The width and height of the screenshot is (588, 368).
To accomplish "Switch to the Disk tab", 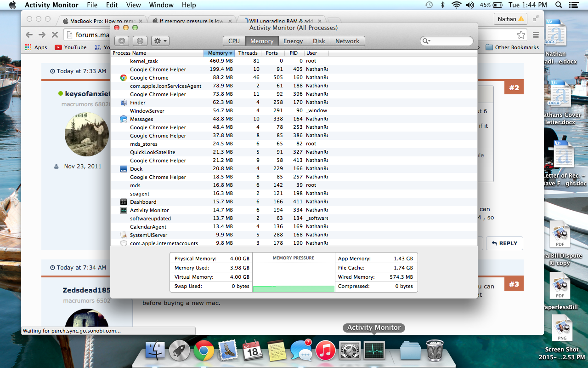I will point(319,41).
